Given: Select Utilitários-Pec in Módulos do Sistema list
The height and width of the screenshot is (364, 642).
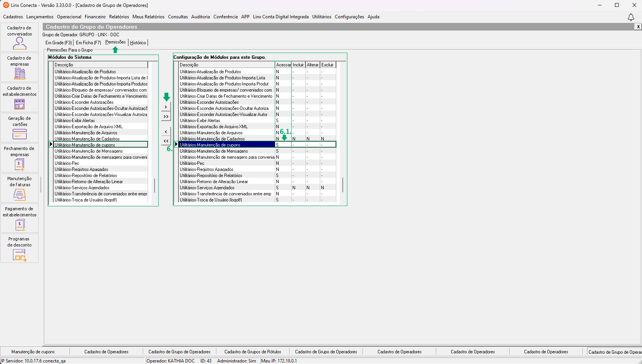Looking at the screenshot, I should click(x=100, y=163).
